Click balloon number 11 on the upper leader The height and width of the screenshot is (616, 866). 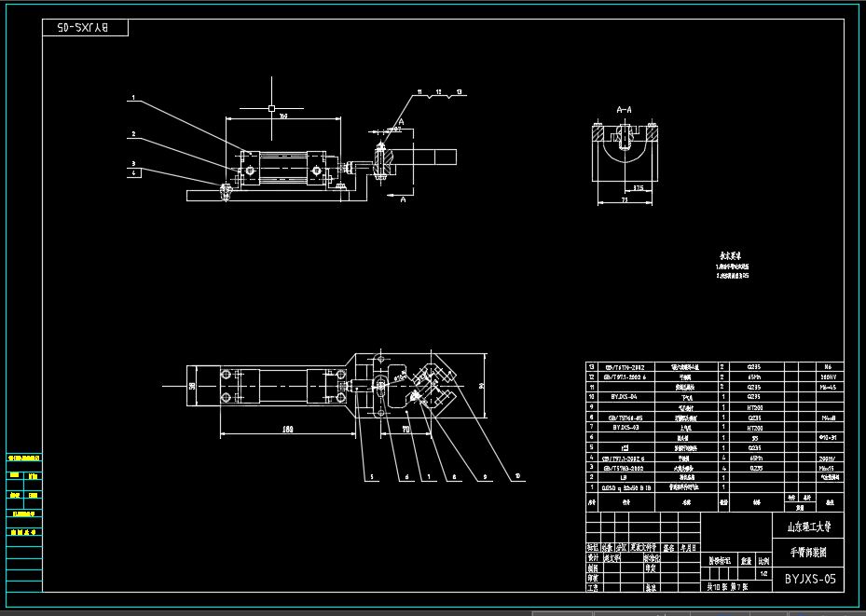[419, 92]
